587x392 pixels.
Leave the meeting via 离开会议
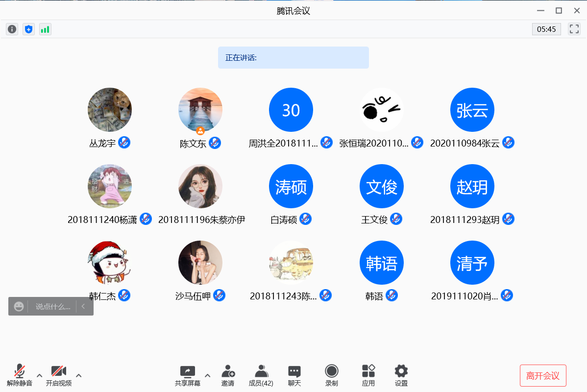(x=543, y=376)
